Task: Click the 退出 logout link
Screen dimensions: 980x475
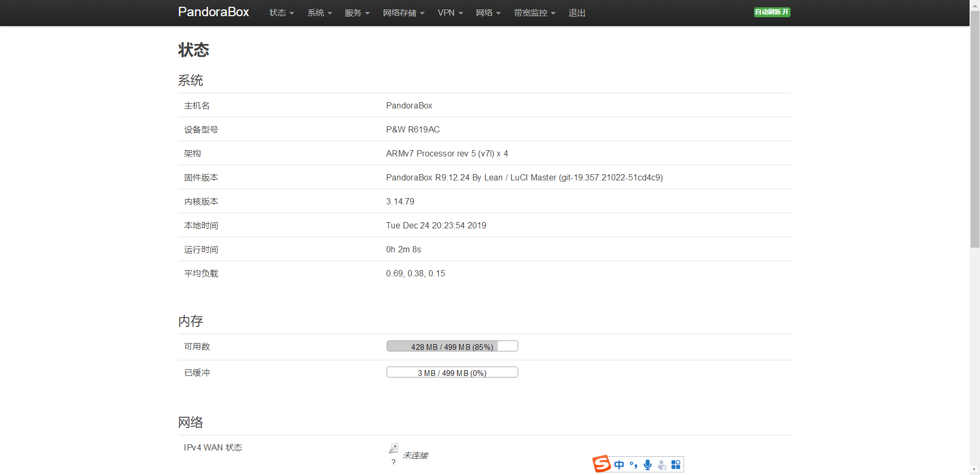Action: pyautogui.click(x=577, y=13)
